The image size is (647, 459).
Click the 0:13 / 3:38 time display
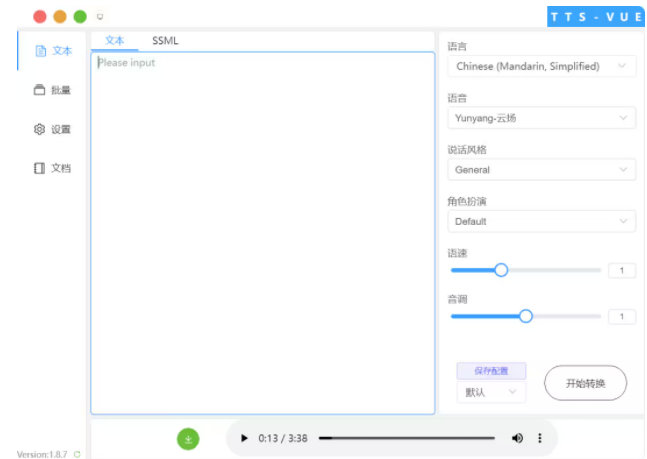click(x=283, y=438)
